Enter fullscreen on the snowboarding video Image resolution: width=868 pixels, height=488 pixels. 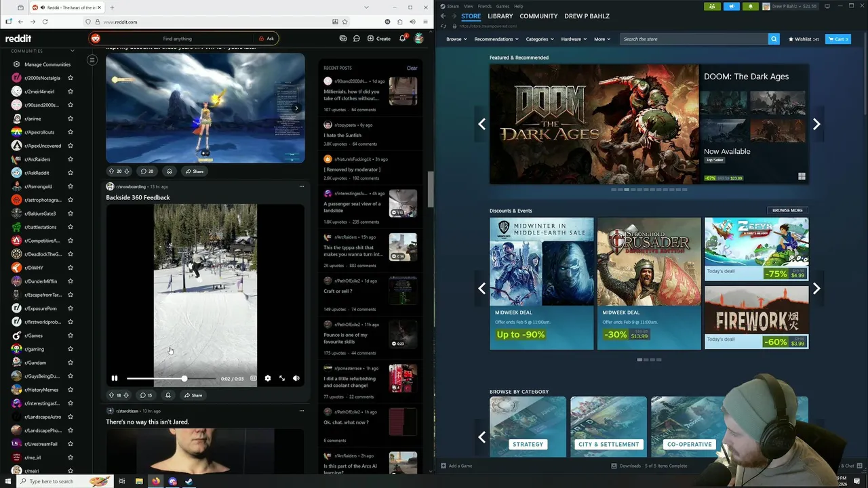pos(282,378)
